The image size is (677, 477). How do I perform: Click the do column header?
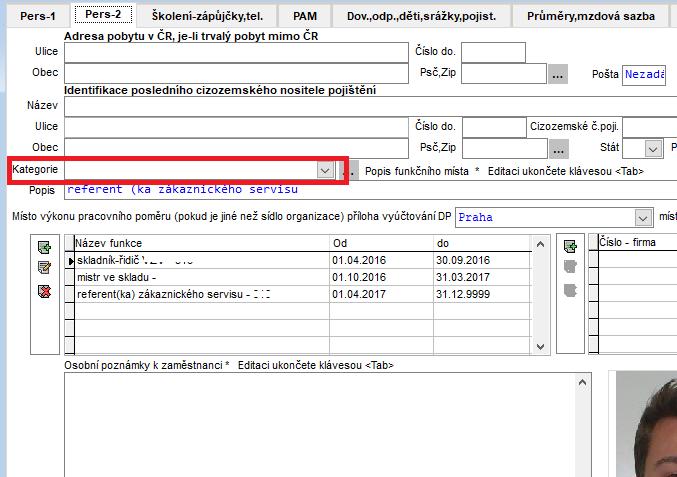[x=482, y=243]
